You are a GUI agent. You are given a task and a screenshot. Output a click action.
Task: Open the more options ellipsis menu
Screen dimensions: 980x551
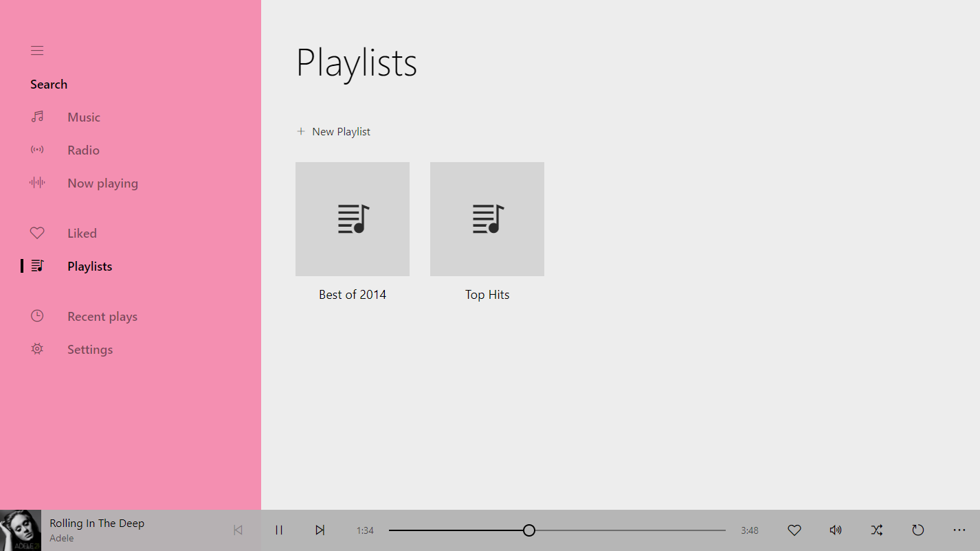coord(959,530)
